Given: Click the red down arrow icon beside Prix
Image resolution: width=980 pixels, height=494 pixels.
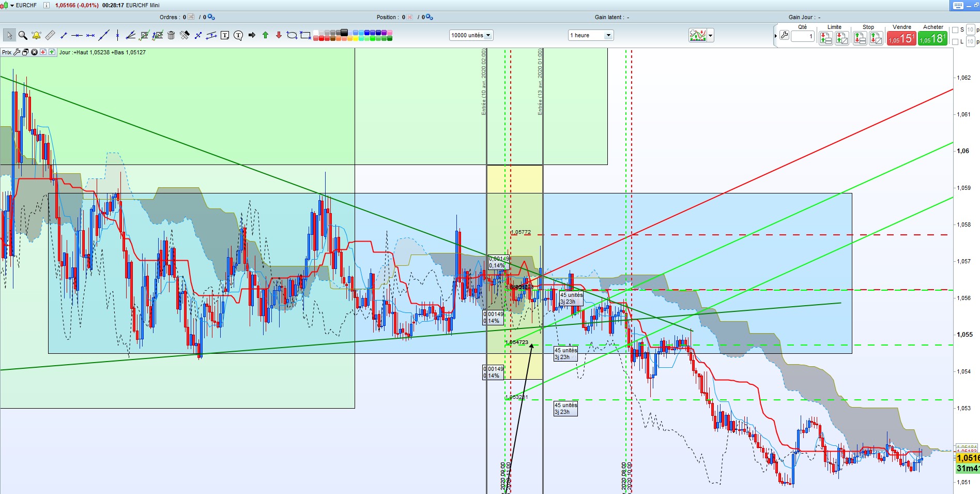Looking at the screenshot, I should click(x=43, y=52).
